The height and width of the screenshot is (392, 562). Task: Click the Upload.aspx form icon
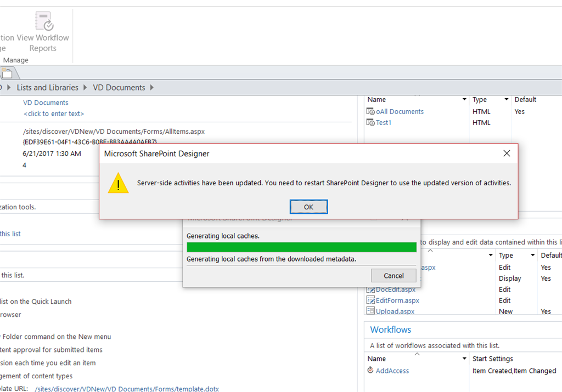[370, 310]
